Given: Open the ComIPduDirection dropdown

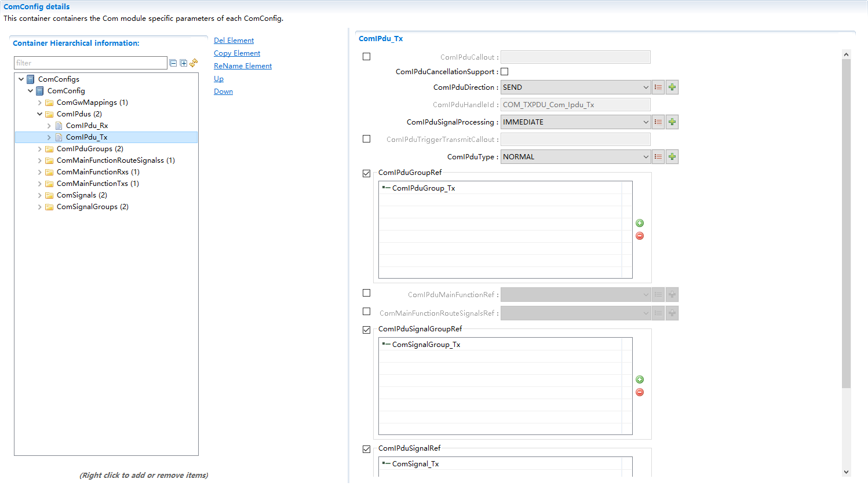Looking at the screenshot, I should tap(575, 87).
